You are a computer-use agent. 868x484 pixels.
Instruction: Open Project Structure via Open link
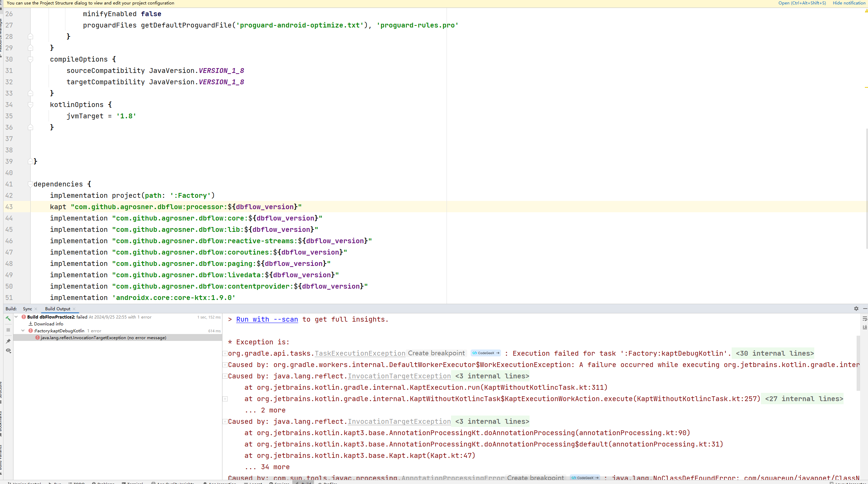[x=802, y=3]
